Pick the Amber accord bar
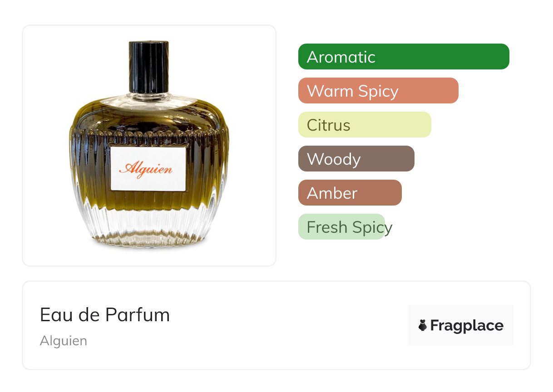This screenshot has width=553, height=392. (x=350, y=193)
